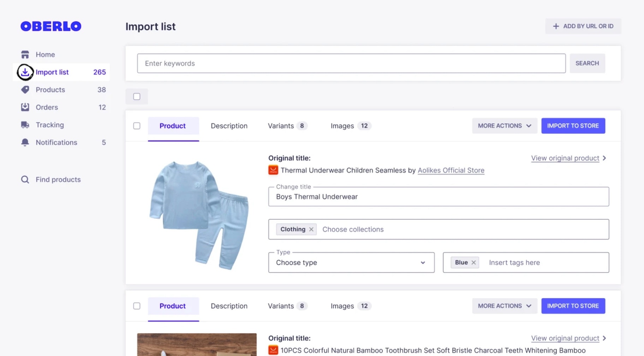Switch to the first product's Description tab
Screen dimensions: 644x356
pyautogui.click(x=229, y=126)
